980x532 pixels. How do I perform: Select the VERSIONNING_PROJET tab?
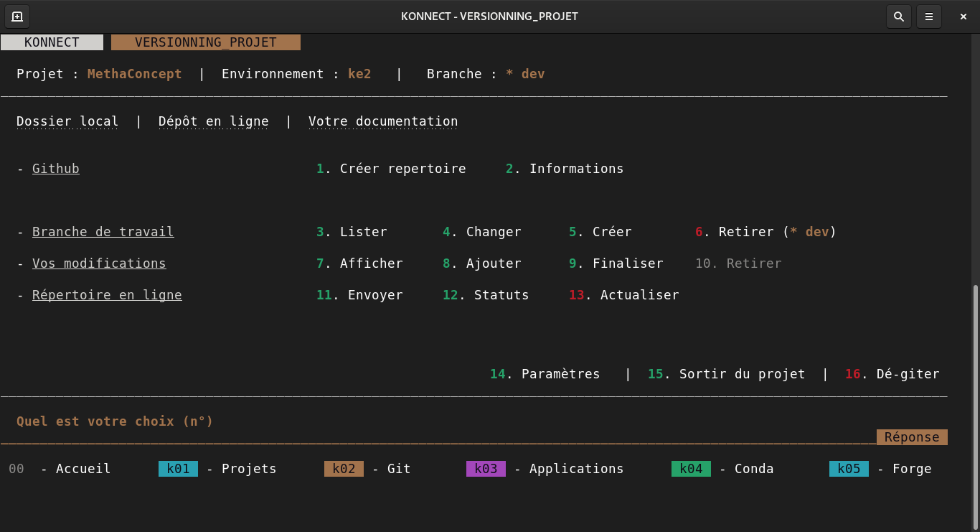click(x=206, y=42)
